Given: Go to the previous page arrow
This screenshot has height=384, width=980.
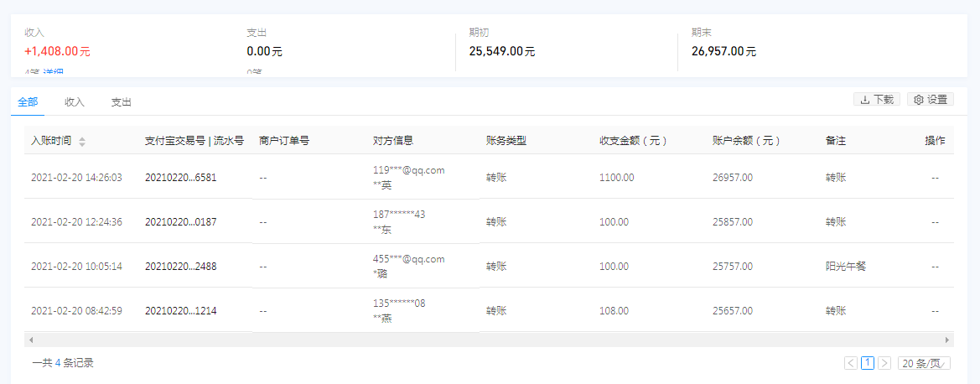Looking at the screenshot, I should click(851, 363).
